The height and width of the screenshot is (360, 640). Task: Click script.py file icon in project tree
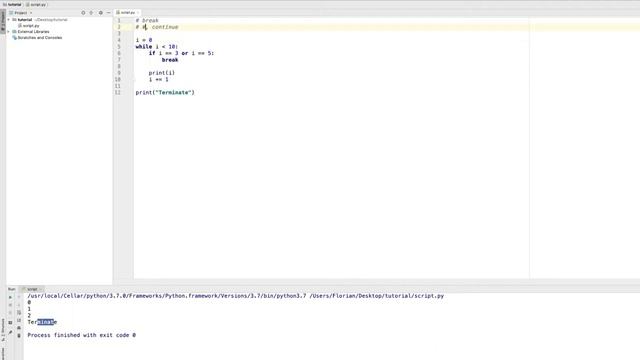tap(20, 26)
